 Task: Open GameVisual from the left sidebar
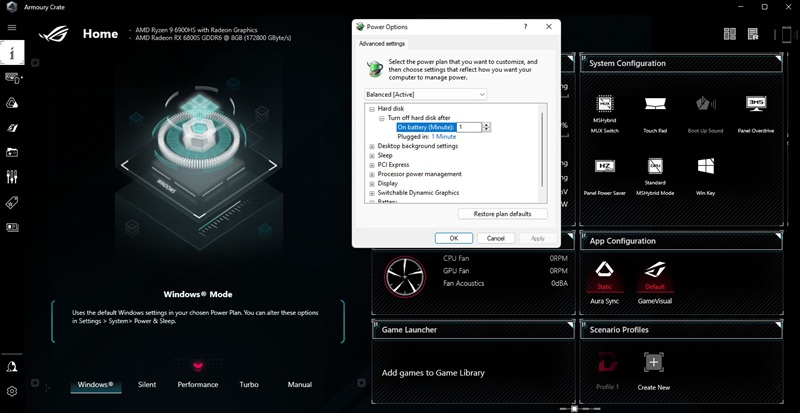click(x=12, y=128)
